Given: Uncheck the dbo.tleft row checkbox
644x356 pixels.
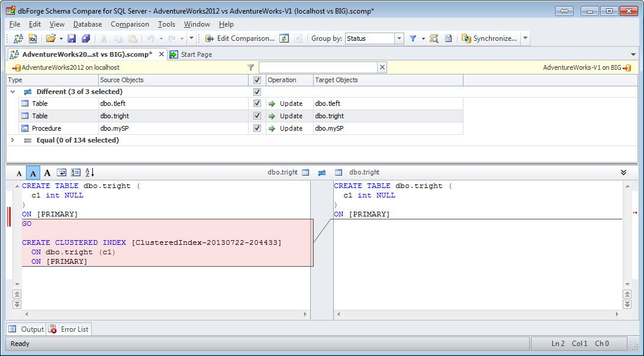Looking at the screenshot, I should (257, 103).
